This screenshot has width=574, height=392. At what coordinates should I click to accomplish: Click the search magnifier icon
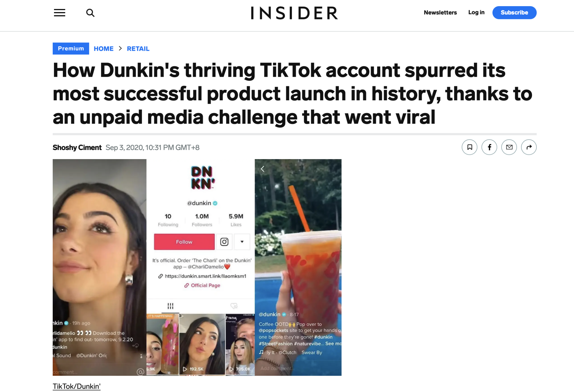90,13
